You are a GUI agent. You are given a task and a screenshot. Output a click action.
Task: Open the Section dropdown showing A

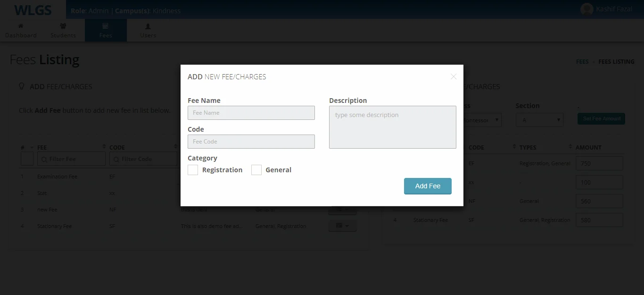pos(539,120)
